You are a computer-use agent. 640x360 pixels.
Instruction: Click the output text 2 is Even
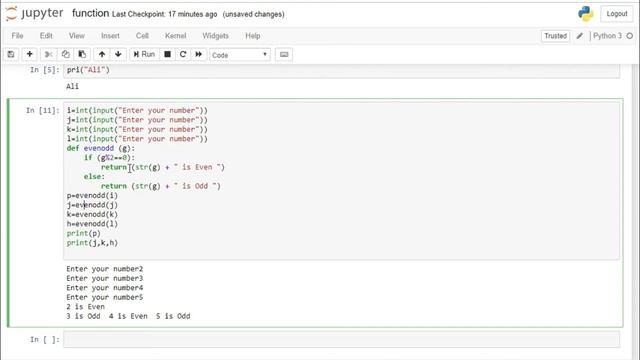click(86, 307)
